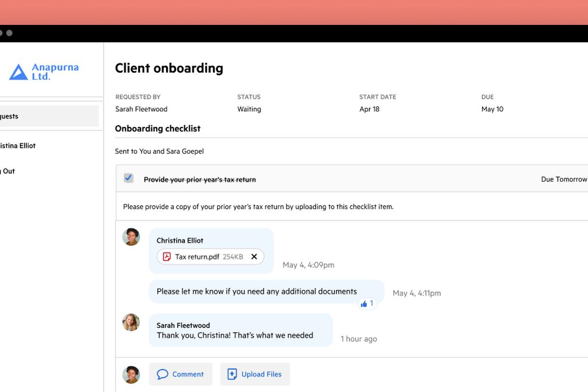Click the gray window control dot in title bar
The image size is (588, 392).
pyautogui.click(x=9, y=33)
